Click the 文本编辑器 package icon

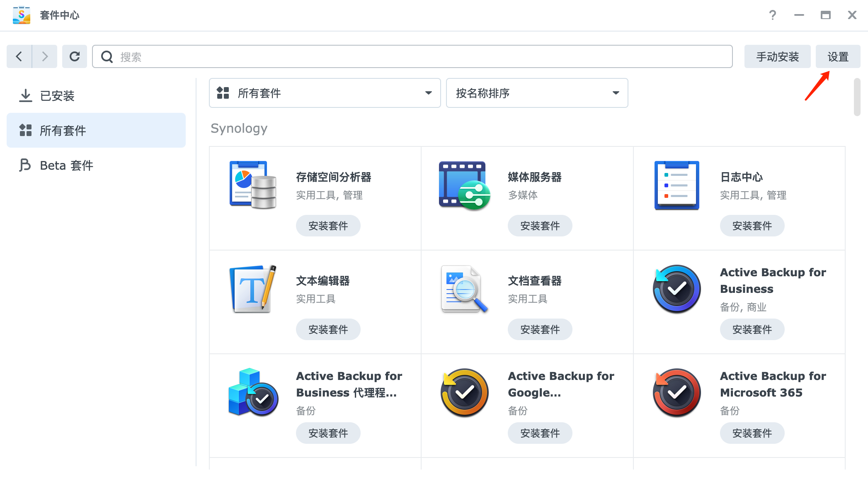(x=253, y=289)
